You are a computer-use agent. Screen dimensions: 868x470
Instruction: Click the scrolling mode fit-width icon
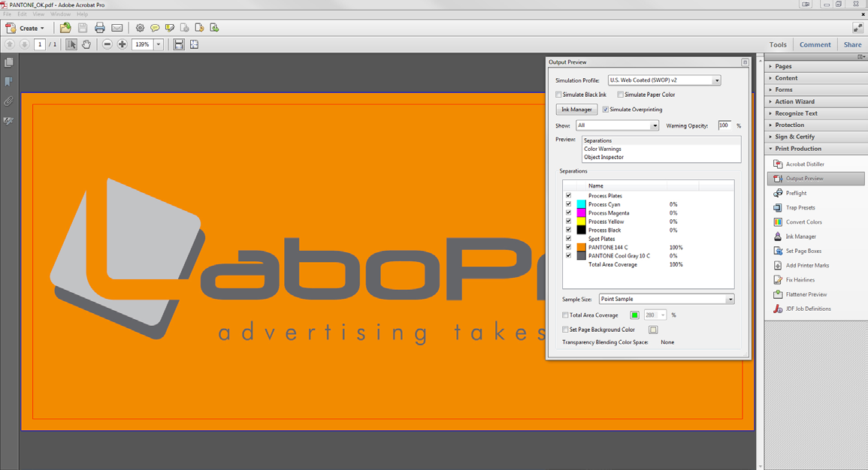[x=179, y=44]
